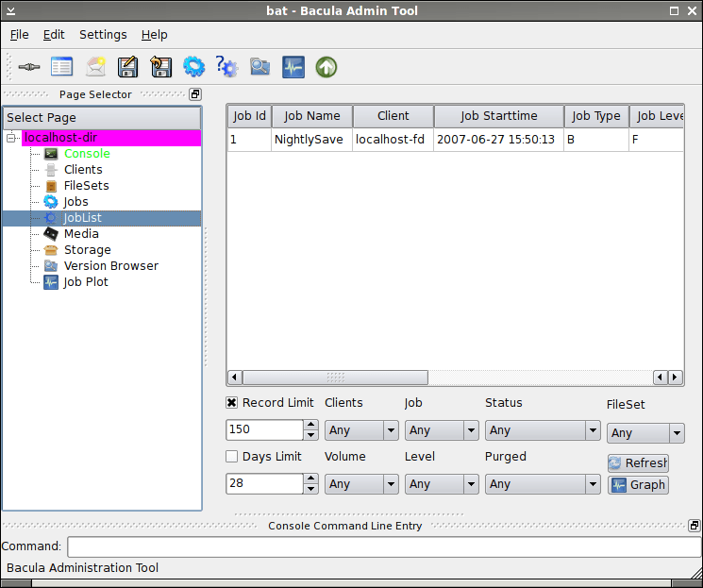Select the localhost-dir tree node

tap(111, 138)
